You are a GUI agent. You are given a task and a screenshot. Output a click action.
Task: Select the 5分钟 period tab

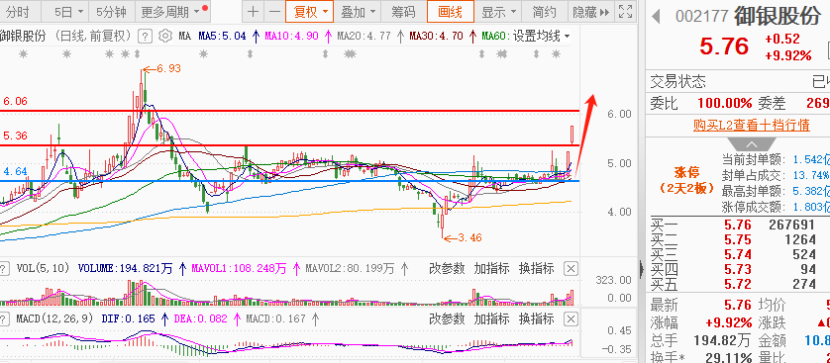tap(111, 12)
